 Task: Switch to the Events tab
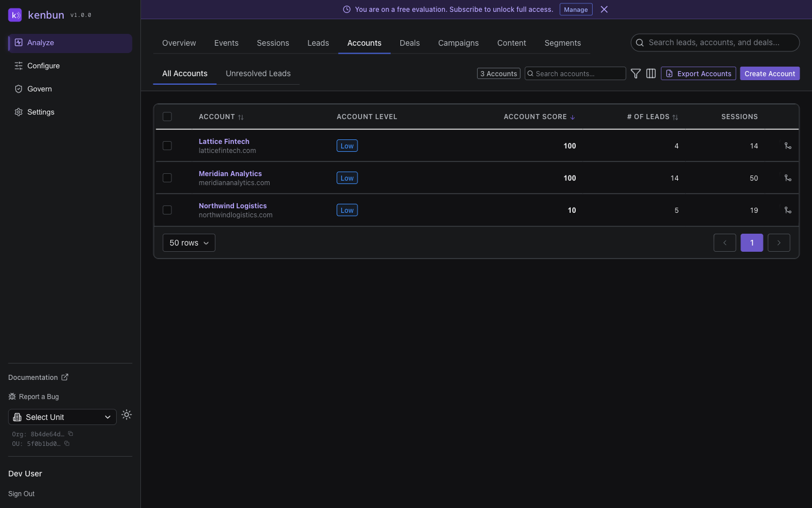pos(226,43)
